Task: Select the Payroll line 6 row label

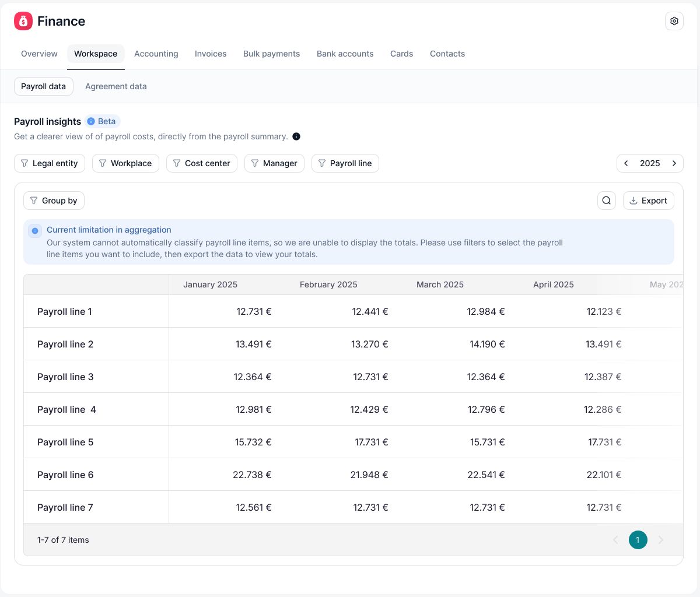Action: coord(65,475)
